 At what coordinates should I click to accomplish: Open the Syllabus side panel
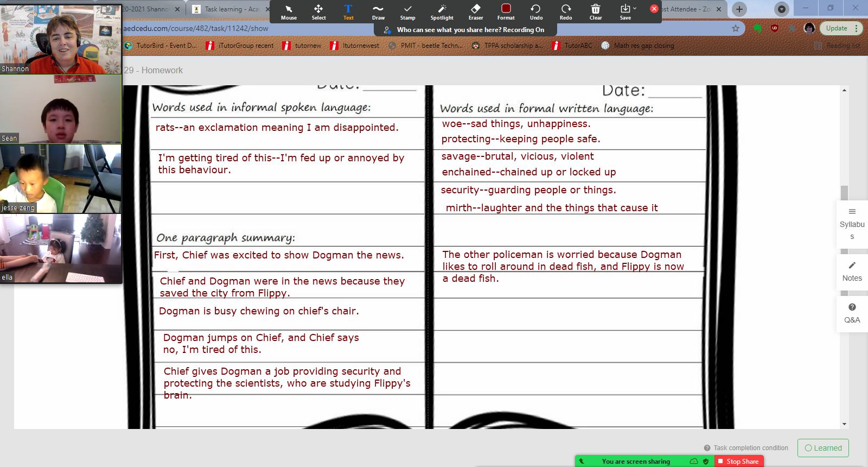click(x=852, y=224)
